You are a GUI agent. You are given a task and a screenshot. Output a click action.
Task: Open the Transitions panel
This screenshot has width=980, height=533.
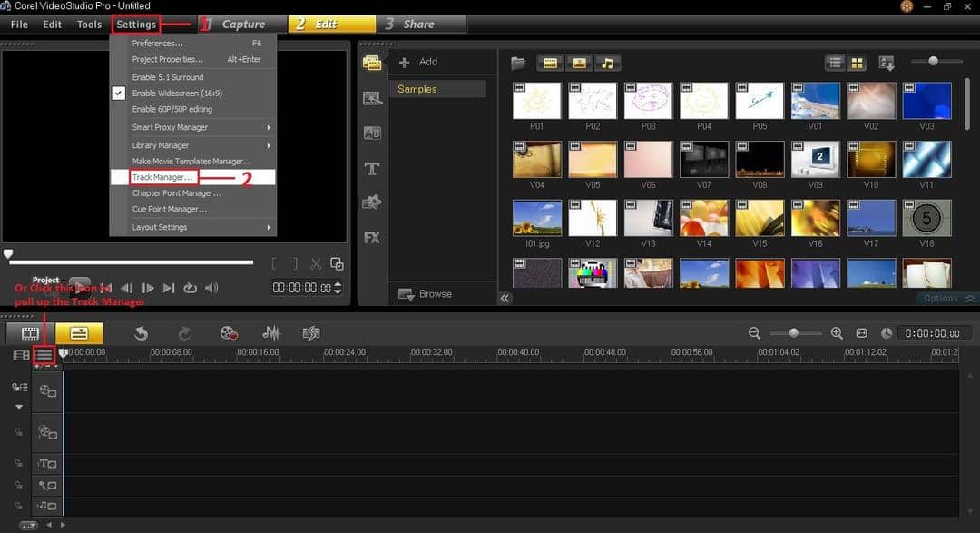pyautogui.click(x=372, y=132)
